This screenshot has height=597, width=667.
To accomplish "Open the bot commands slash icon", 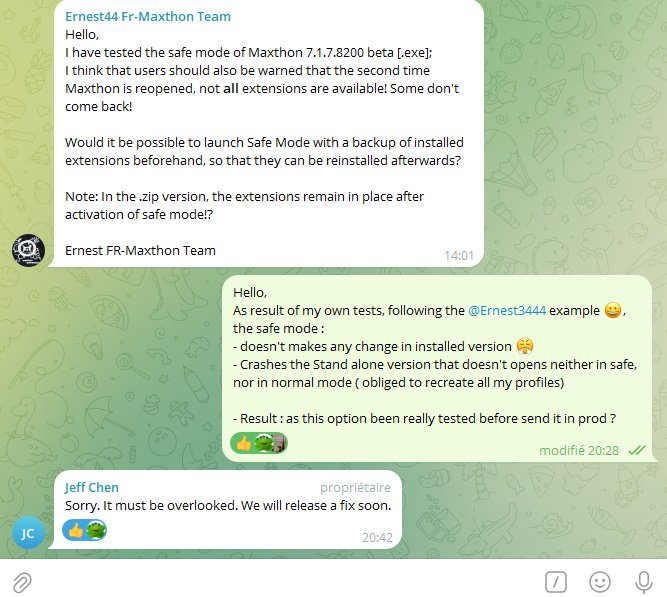I will [x=556, y=582].
